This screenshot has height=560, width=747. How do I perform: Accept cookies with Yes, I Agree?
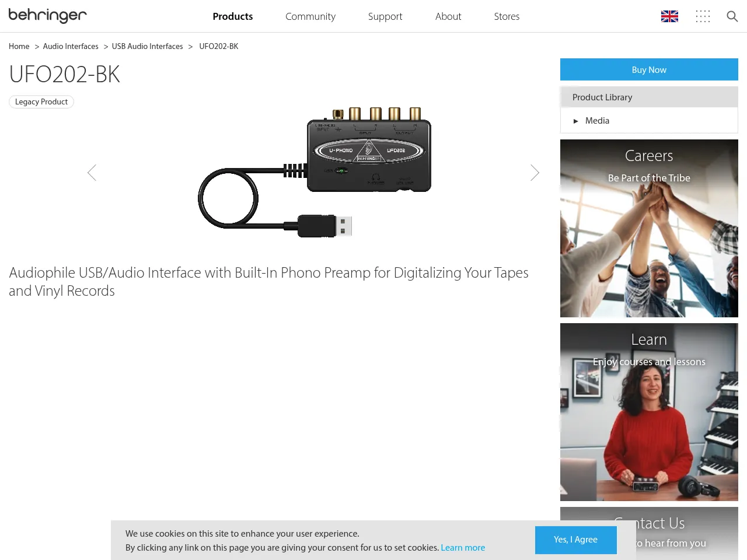click(575, 540)
